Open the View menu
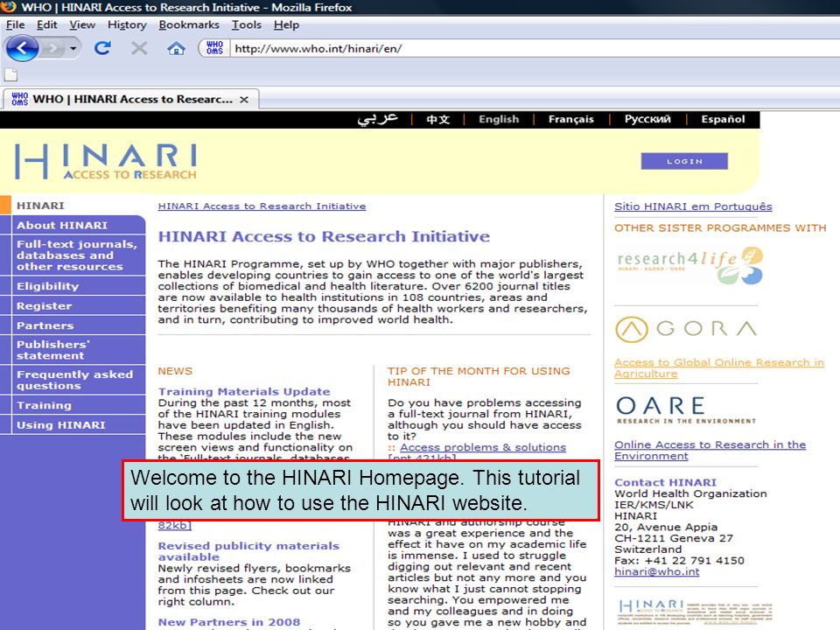 point(82,24)
